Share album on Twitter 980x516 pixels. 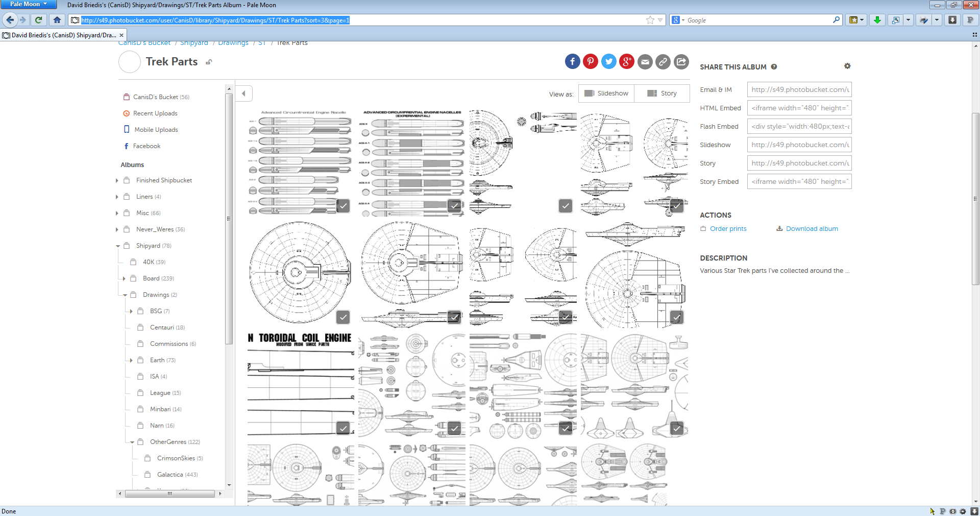608,62
